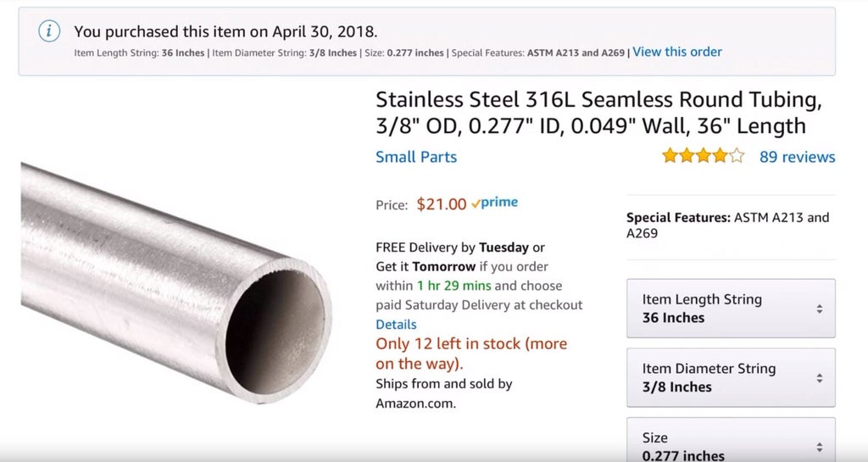This screenshot has height=462, width=868.
Task: Open the delivery Details link
Action: pyautogui.click(x=396, y=325)
